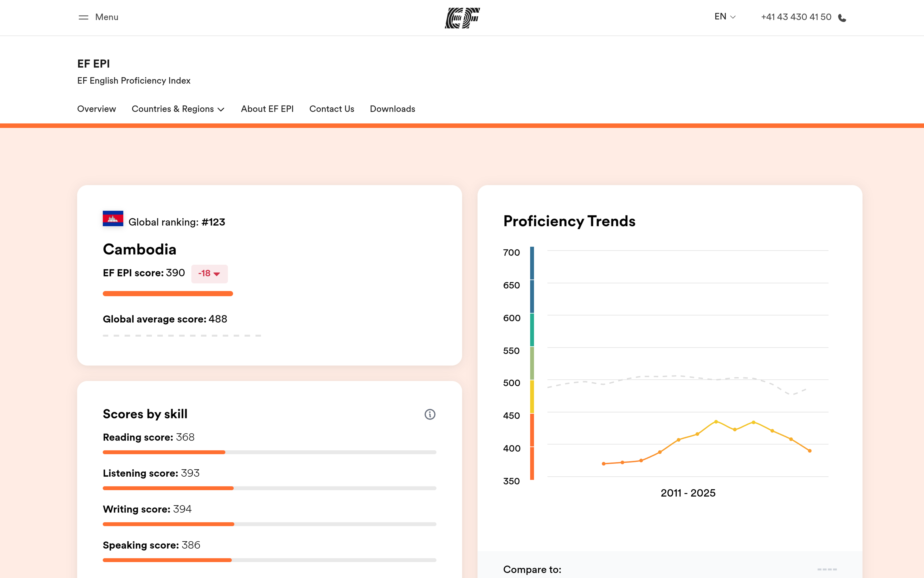Click 'EF English Proficiency Index' subtitle
This screenshot has height=578, width=924.
(134, 81)
